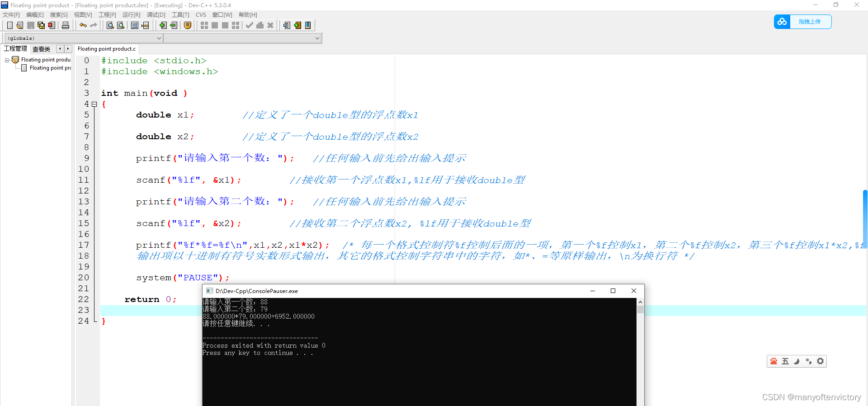Click the Undo arrow icon

(83, 25)
